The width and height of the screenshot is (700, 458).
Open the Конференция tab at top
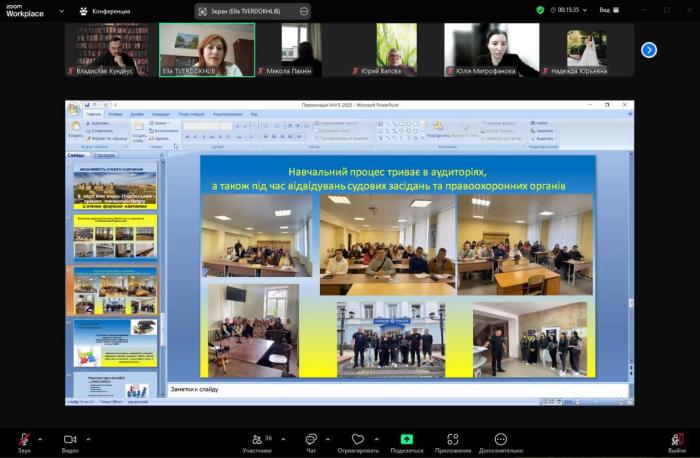coord(105,11)
